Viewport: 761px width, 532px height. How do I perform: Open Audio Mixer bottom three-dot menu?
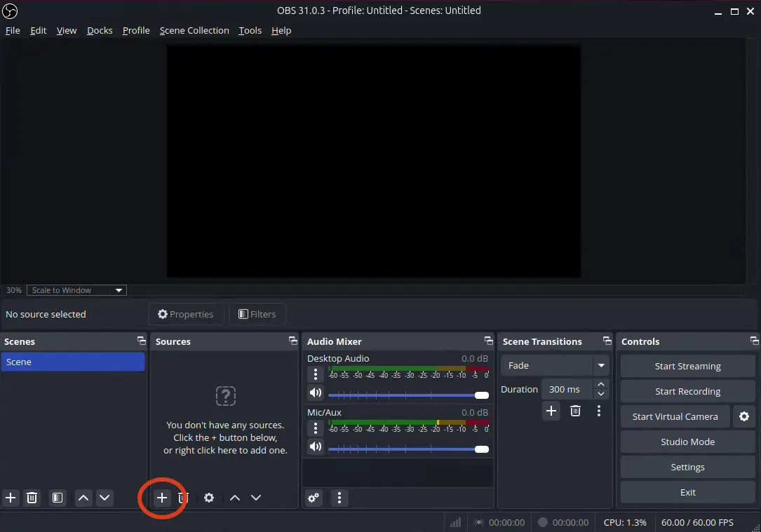[339, 498]
